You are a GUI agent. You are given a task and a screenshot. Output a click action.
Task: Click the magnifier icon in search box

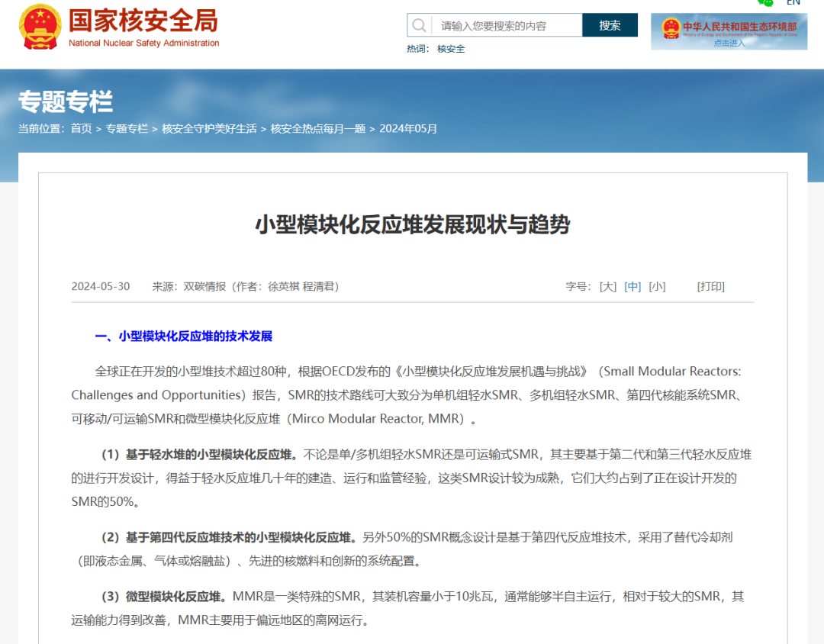click(419, 25)
